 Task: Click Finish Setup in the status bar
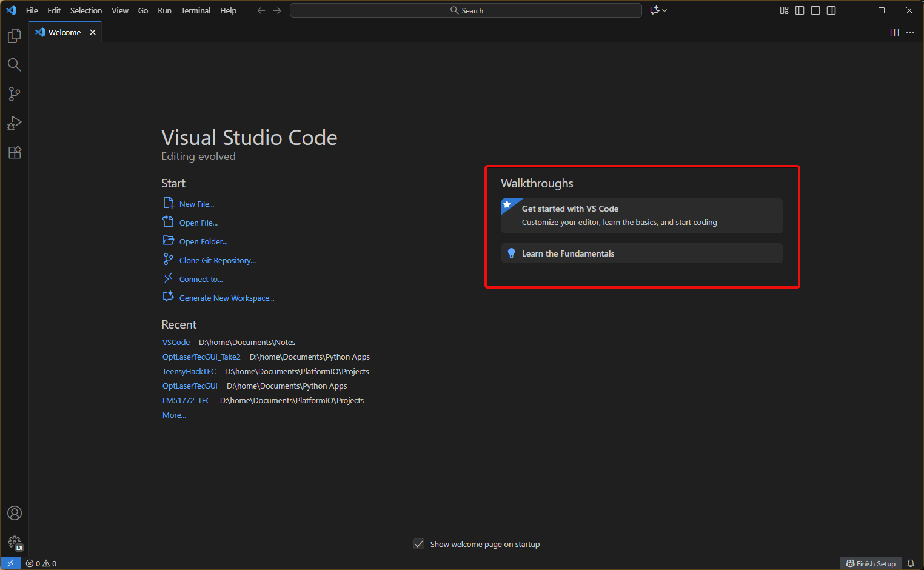tap(871, 563)
